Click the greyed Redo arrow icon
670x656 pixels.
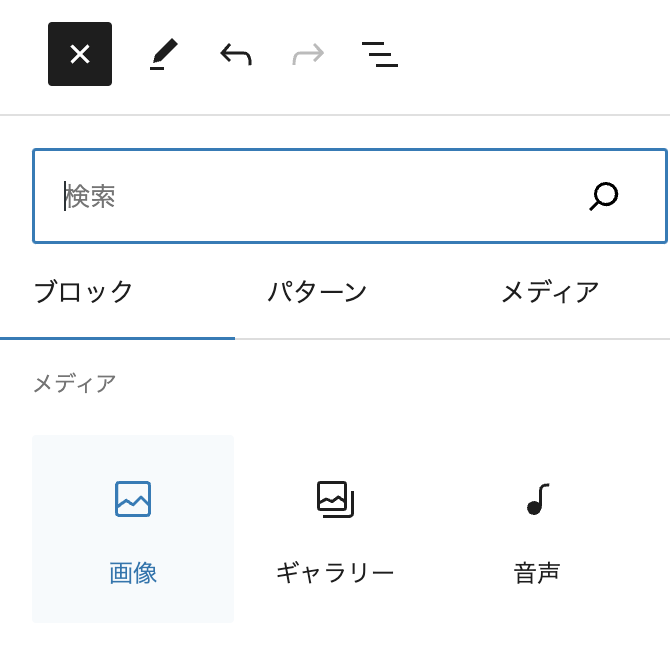pos(308,54)
